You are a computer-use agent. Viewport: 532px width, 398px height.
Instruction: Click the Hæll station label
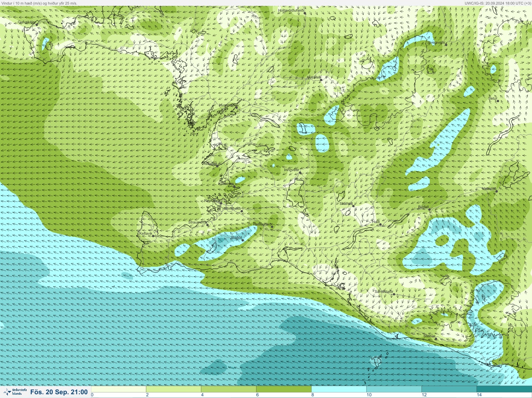click(376, 222)
